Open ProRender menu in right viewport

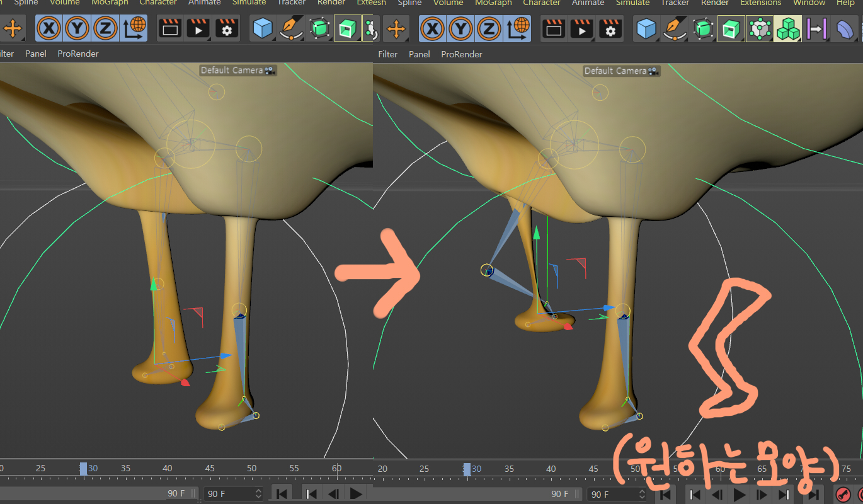(462, 54)
